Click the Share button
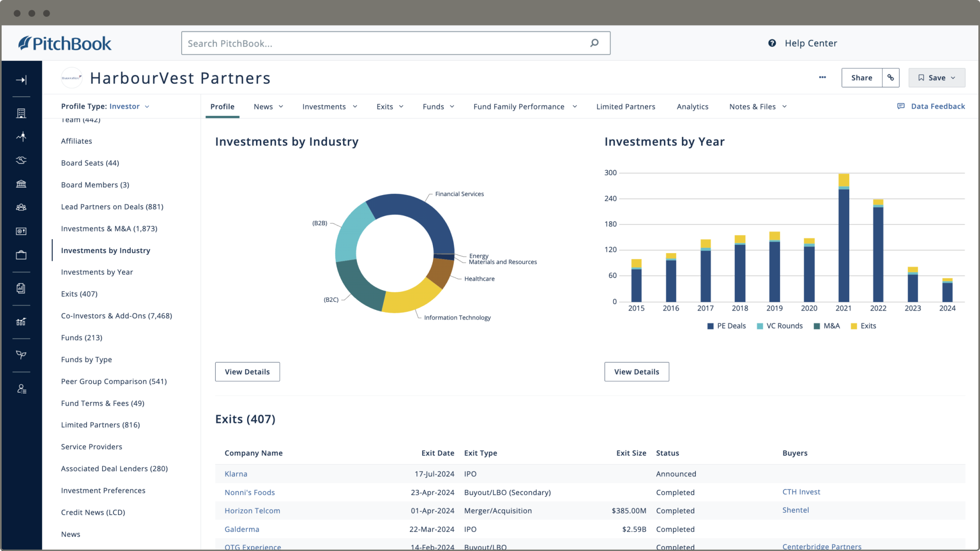 click(x=861, y=78)
